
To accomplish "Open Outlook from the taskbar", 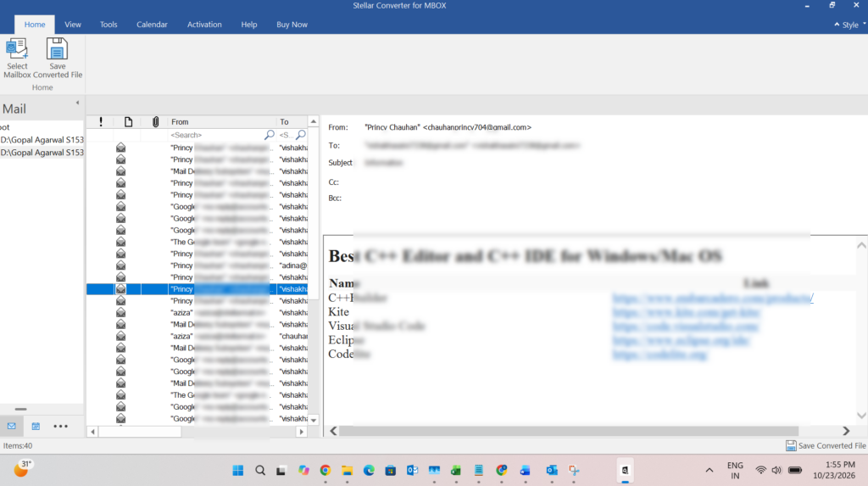I will pyautogui.click(x=413, y=471).
